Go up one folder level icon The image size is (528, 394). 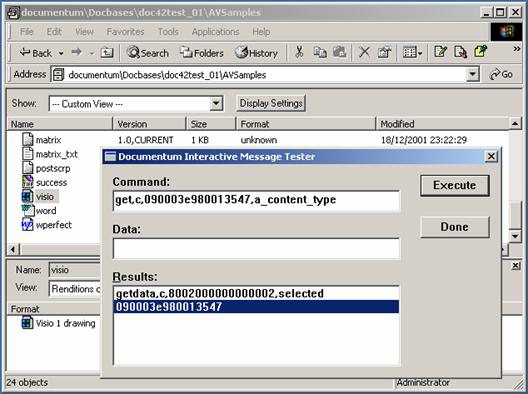tap(107, 53)
